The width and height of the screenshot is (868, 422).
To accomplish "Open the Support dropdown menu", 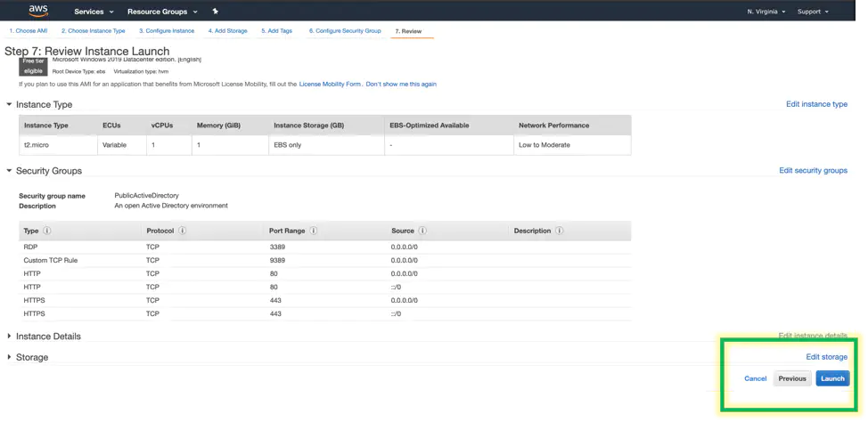I will tap(813, 12).
